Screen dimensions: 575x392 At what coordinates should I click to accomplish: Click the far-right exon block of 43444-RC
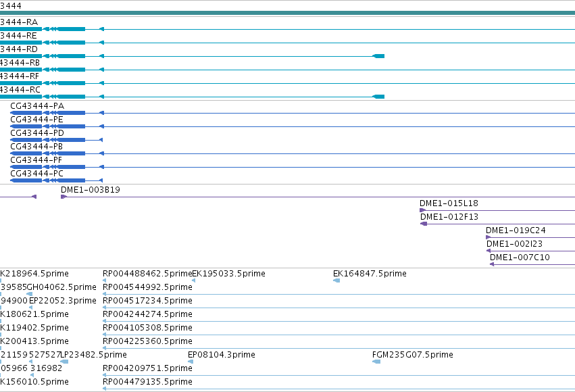coord(378,97)
